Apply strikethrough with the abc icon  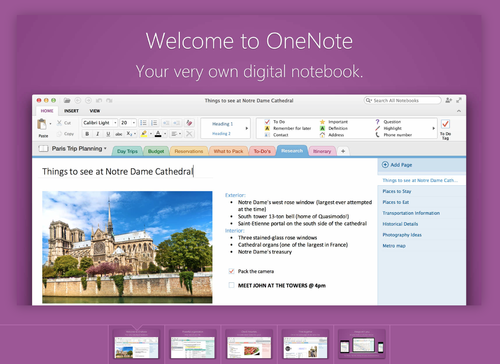(119, 134)
